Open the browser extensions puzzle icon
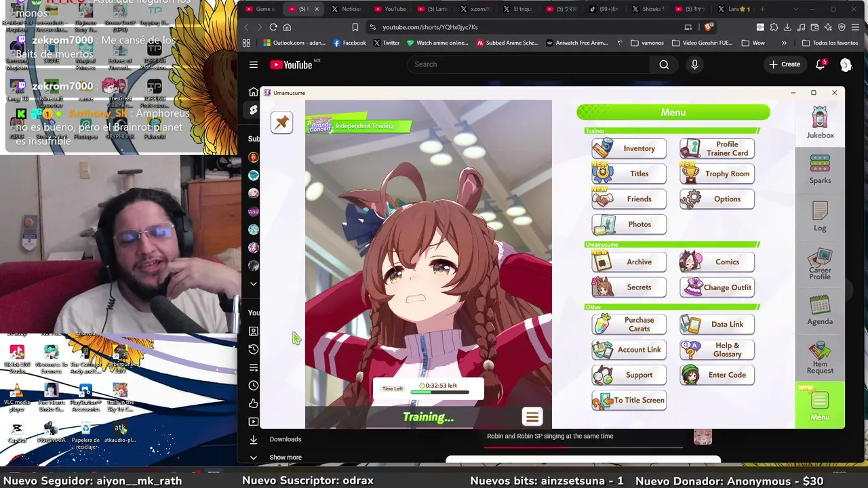 point(774,27)
